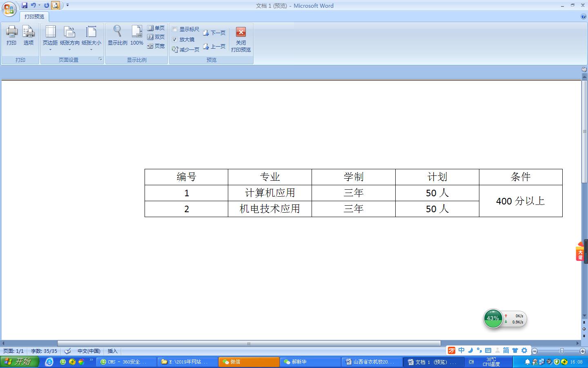Open the Windows Start (开始) button

[x=20, y=362]
